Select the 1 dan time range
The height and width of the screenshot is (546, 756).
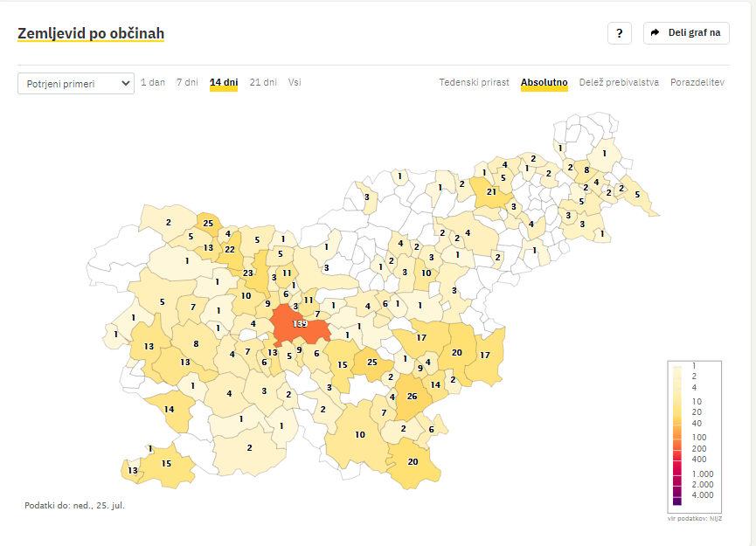(153, 83)
